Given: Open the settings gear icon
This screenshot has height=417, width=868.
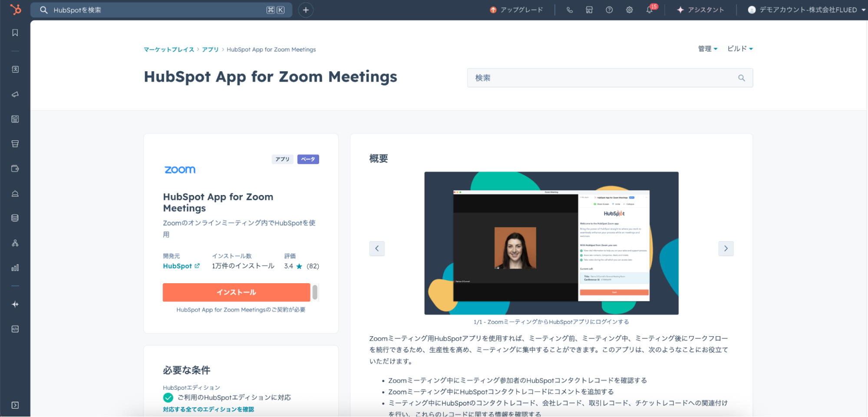Looking at the screenshot, I should (629, 10).
